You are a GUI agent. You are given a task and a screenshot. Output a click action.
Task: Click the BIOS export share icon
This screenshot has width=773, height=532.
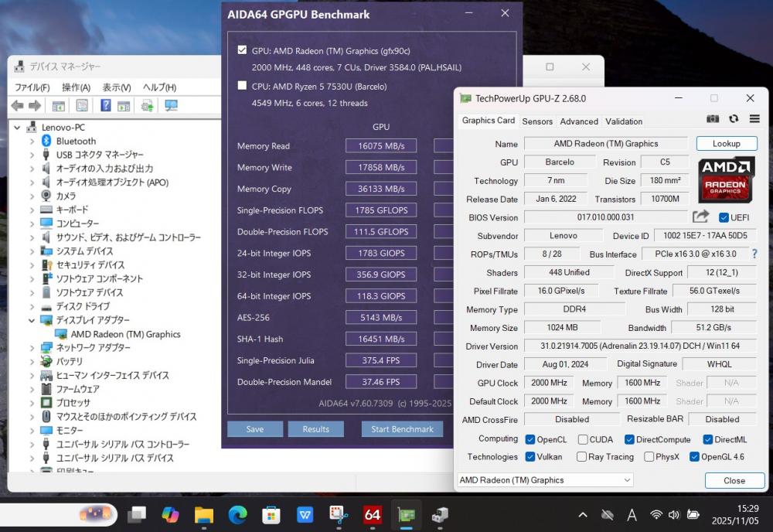pyautogui.click(x=700, y=217)
